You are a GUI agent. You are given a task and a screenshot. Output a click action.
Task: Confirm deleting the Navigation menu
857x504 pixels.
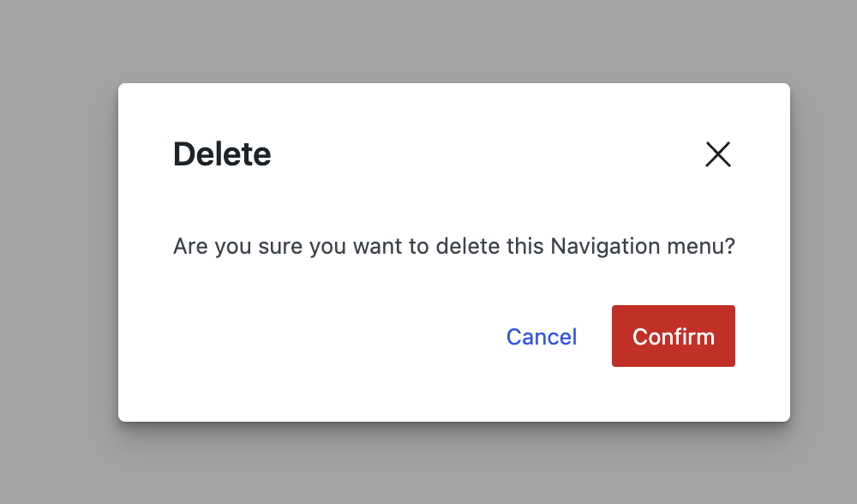tap(674, 336)
